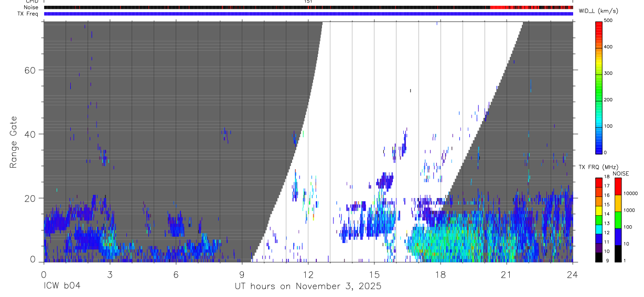This screenshot has height=297, width=644.
Task: Click the 40 tick on the Range Gate axis
Action: (x=29, y=134)
